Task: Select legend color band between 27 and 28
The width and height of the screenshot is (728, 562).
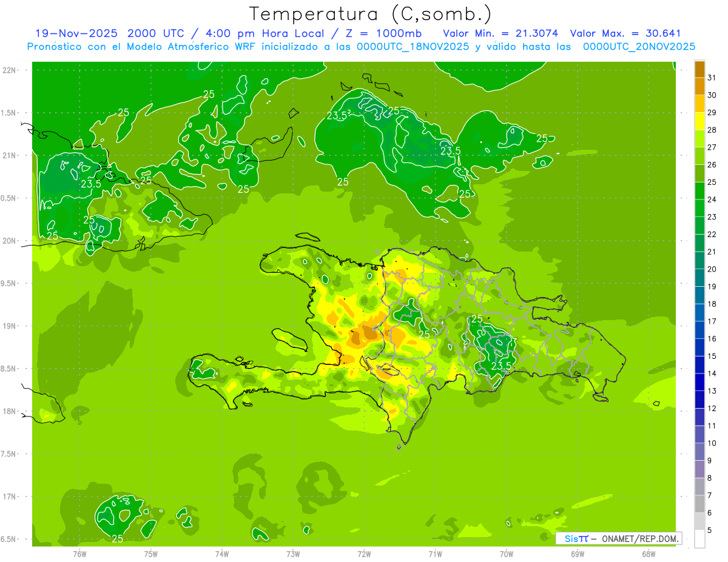Action: pos(699,138)
